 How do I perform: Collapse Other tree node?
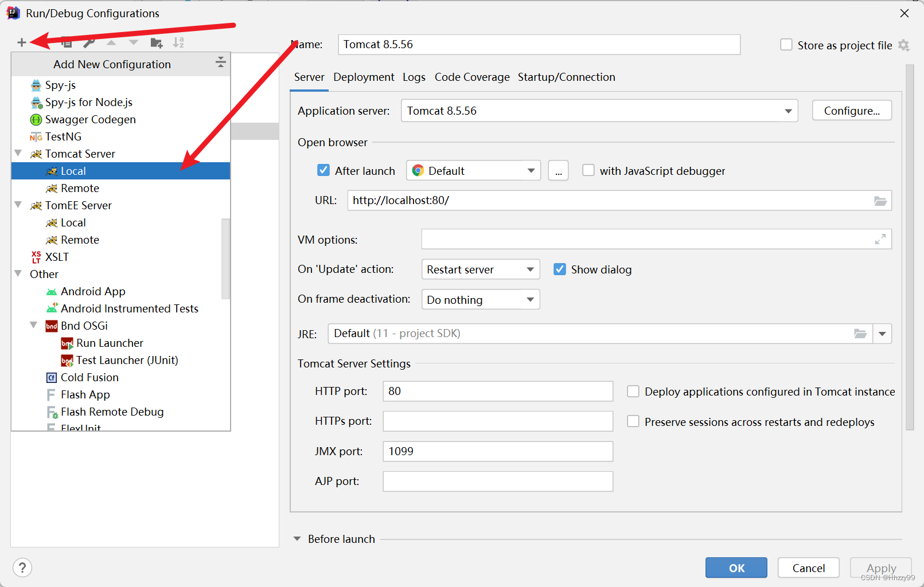18,273
